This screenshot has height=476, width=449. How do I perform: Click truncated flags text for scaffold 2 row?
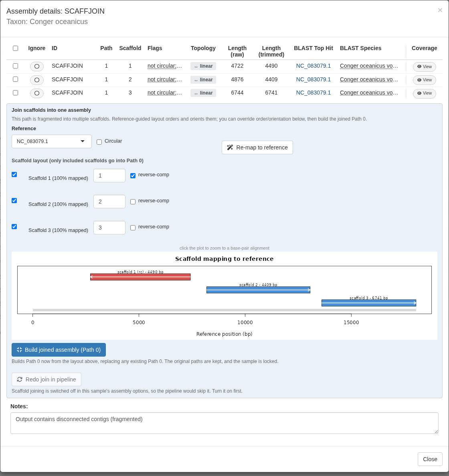[165, 79]
